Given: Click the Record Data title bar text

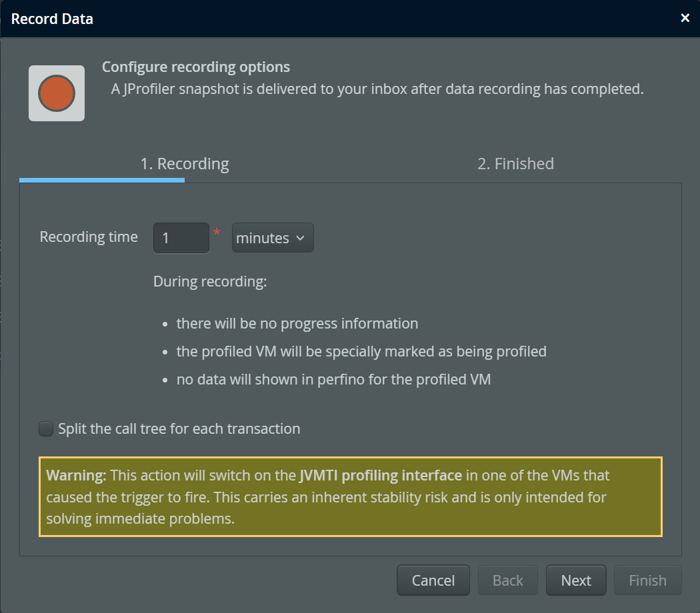Looking at the screenshot, I should click(x=52, y=19).
